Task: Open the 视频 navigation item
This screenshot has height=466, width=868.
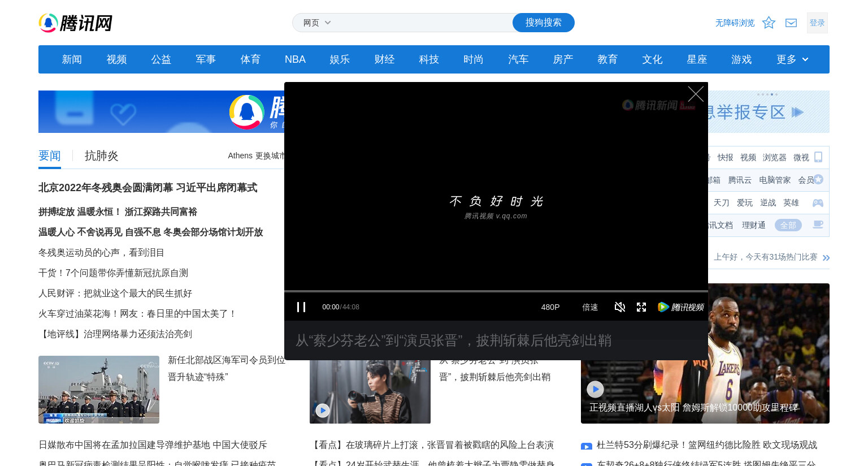Action: click(116, 59)
